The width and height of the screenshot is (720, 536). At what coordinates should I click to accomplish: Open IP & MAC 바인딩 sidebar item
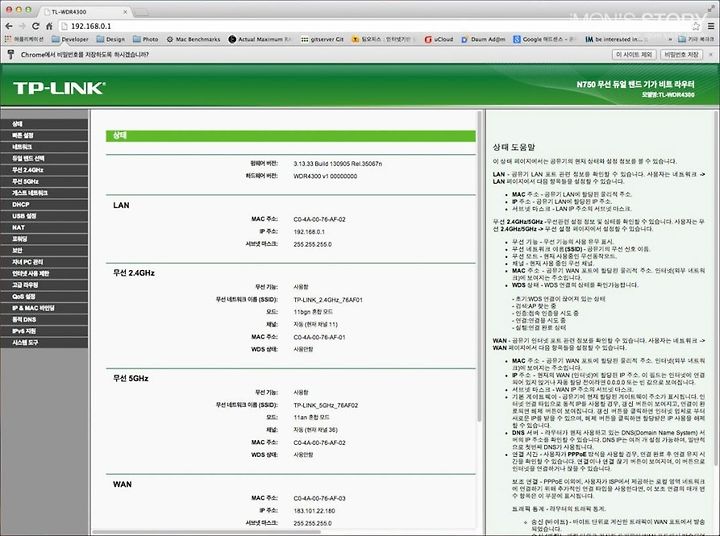pyautogui.click(x=44, y=308)
